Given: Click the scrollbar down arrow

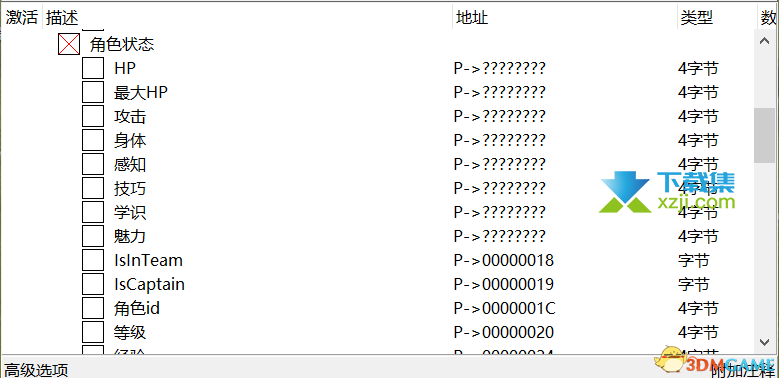Looking at the screenshot, I should [x=765, y=342].
